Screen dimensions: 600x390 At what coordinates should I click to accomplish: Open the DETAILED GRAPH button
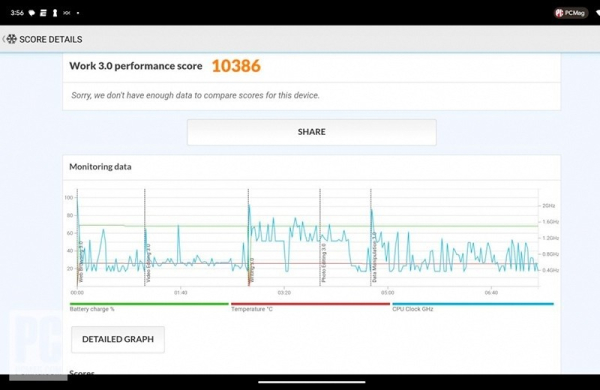118,339
